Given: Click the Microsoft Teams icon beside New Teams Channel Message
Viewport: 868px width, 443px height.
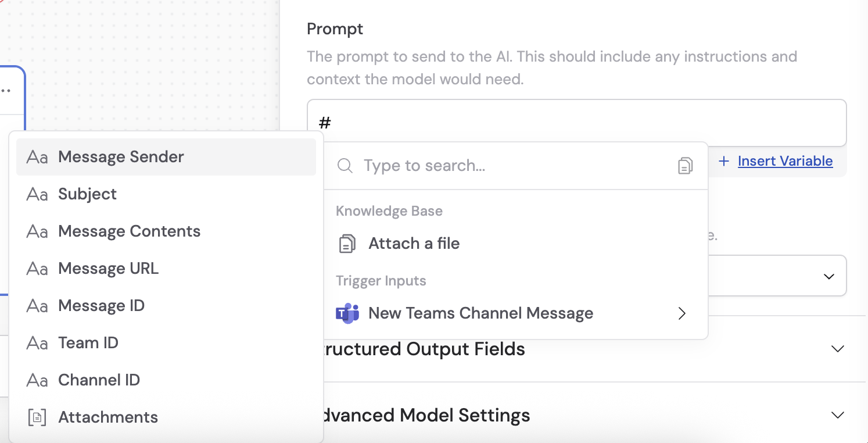Looking at the screenshot, I should point(347,313).
